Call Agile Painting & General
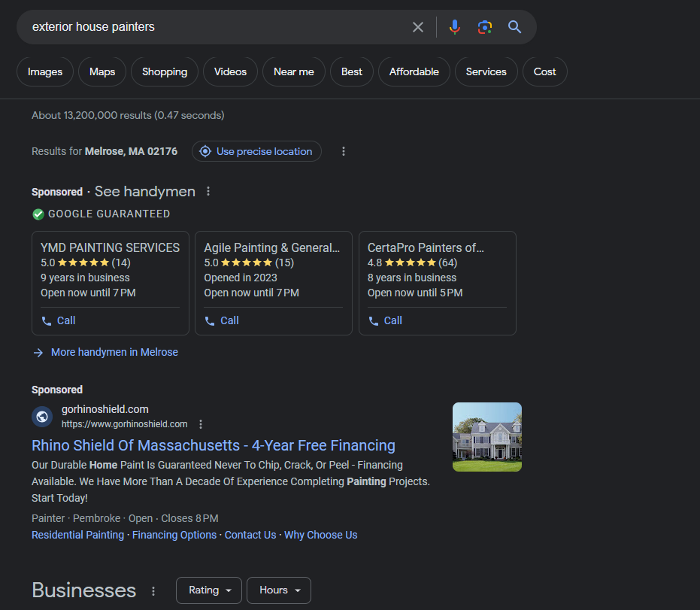This screenshot has height=610, width=700. (x=222, y=320)
